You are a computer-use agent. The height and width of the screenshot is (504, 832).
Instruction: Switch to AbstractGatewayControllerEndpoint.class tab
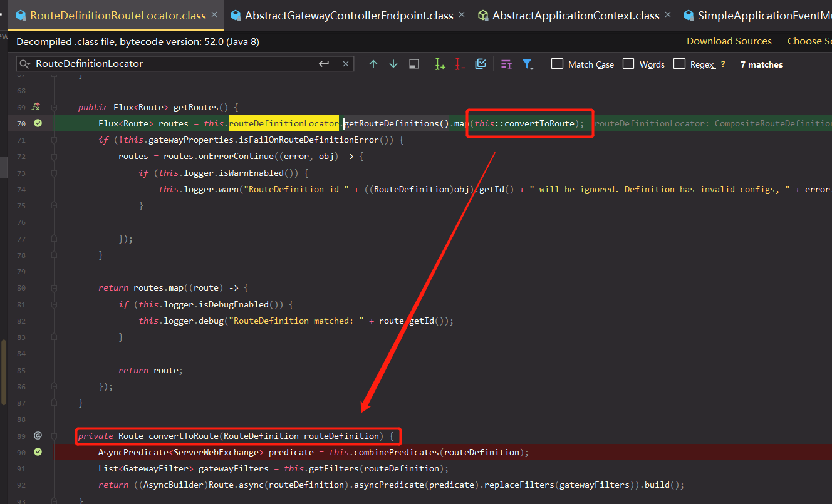(x=348, y=15)
